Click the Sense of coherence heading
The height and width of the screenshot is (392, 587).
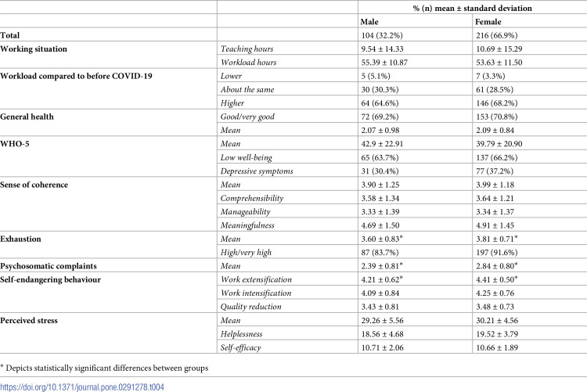click(x=34, y=185)
